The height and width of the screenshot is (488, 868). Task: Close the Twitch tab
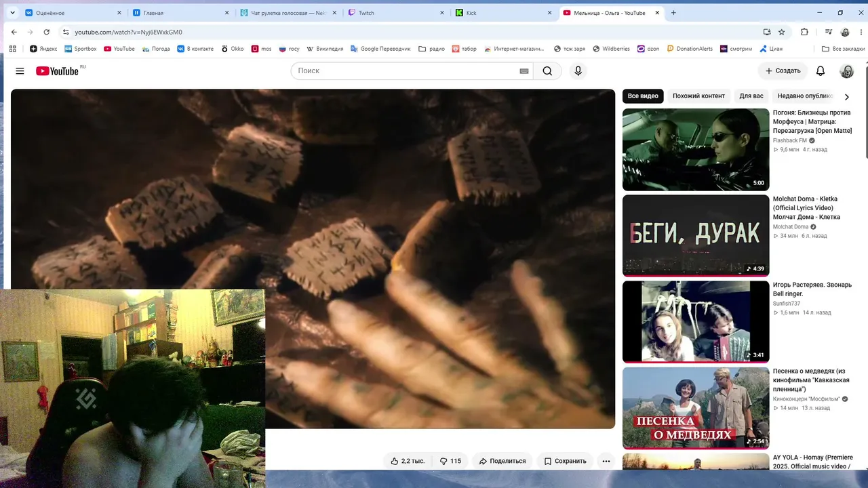(441, 13)
